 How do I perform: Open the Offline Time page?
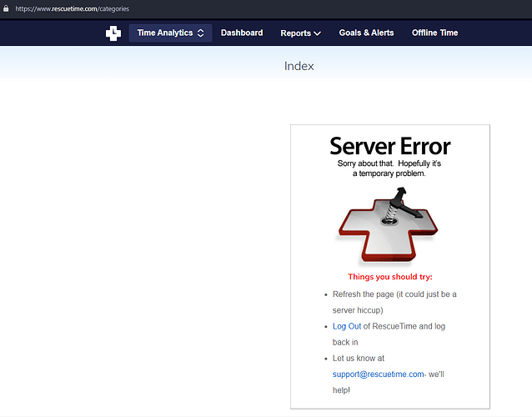tap(435, 33)
